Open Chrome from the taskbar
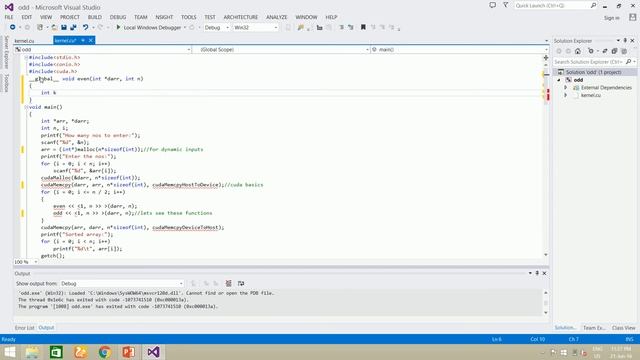640x360 pixels. (105, 352)
